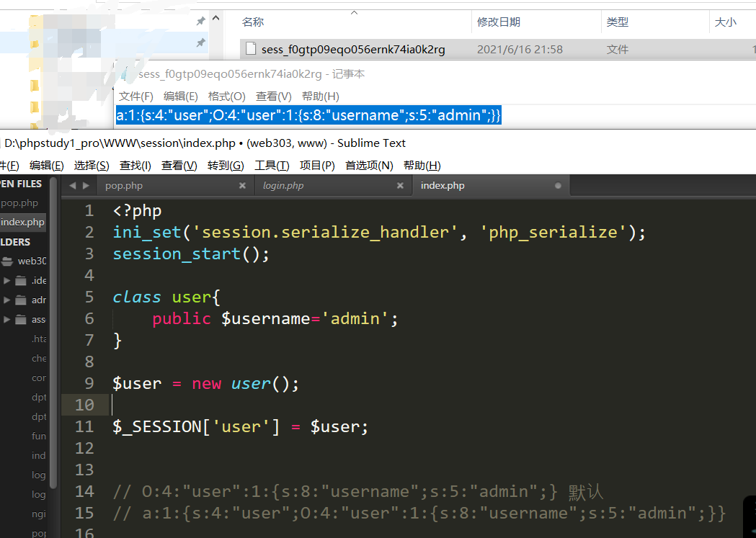The width and height of the screenshot is (756, 538).
Task: Open Notepad 文件(F) menu
Action: (x=136, y=97)
